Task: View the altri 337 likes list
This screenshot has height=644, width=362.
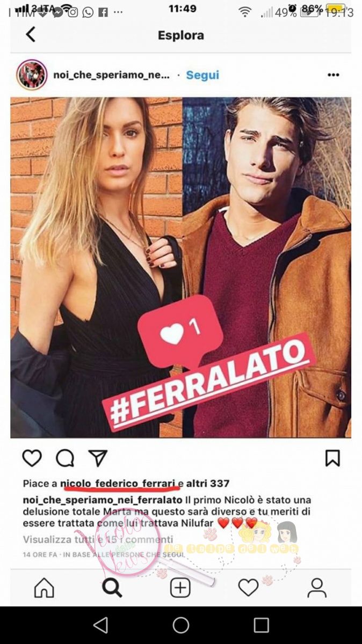Action: pos(207,484)
